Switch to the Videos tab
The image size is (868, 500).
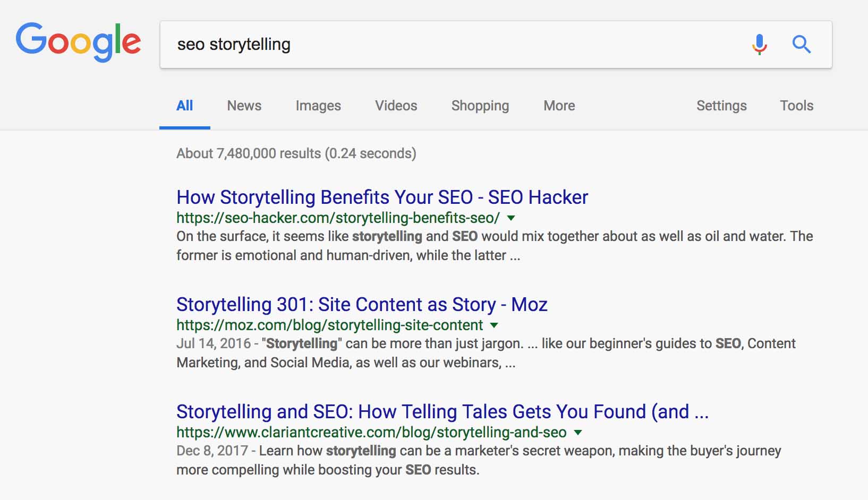[396, 106]
